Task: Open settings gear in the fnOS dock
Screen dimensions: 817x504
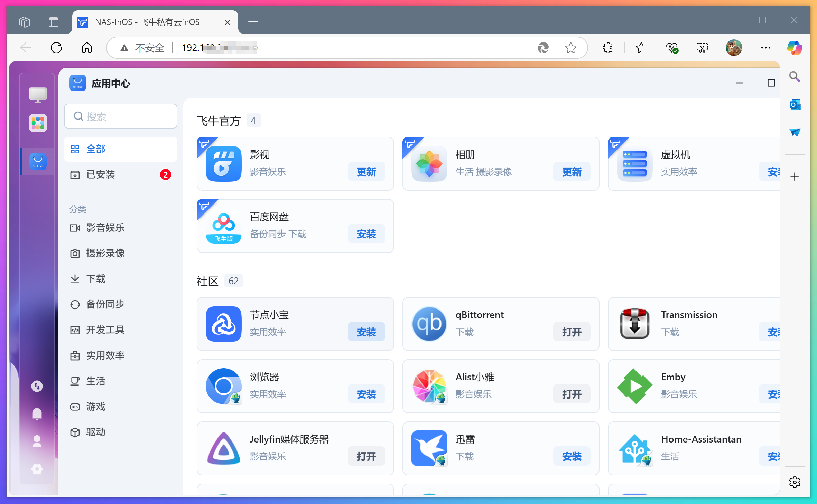Action: (37, 469)
